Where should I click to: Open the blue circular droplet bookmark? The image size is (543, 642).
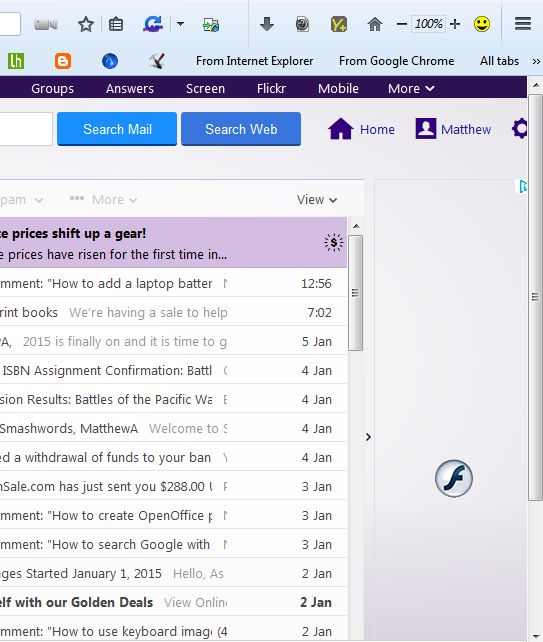tap(110, 61)
